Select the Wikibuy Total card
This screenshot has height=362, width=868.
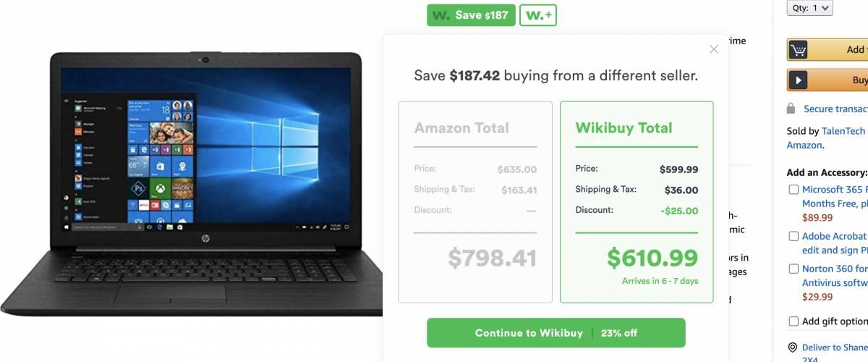click(637, 202)
